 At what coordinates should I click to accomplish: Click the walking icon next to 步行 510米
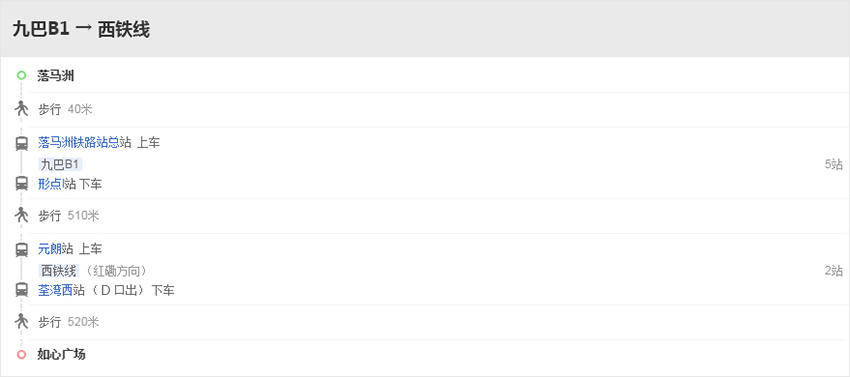coord(22,215)
